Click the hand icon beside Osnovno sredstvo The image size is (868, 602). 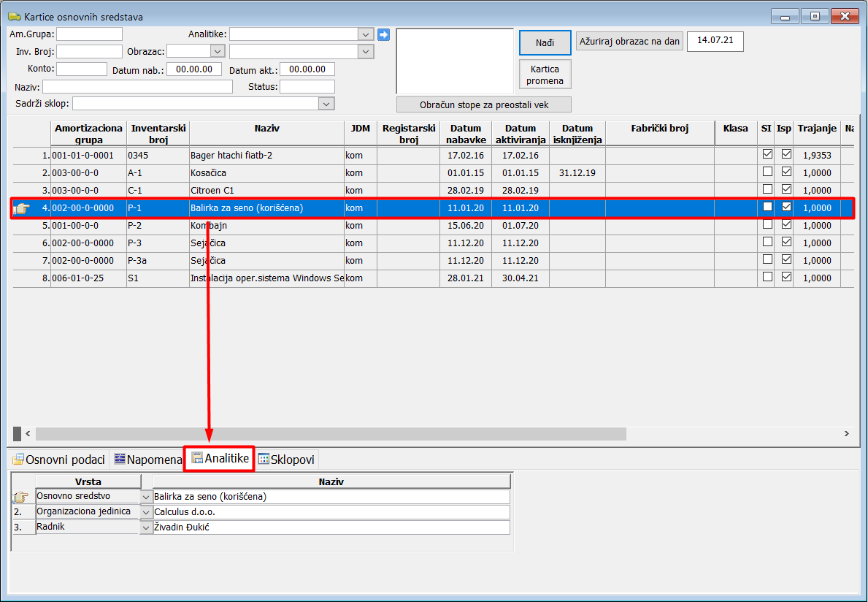point(22,497)
